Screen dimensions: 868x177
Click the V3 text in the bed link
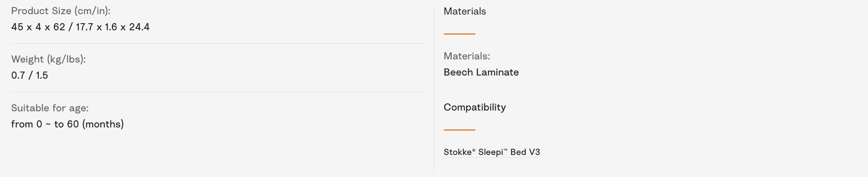[534, 152]
